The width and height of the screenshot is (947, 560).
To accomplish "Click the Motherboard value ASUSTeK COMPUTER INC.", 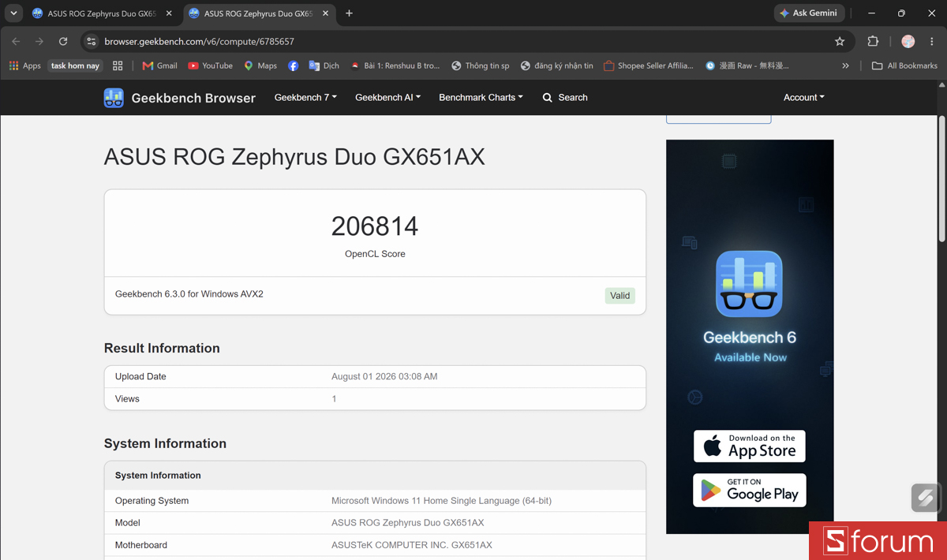I will tap(412, 545).
